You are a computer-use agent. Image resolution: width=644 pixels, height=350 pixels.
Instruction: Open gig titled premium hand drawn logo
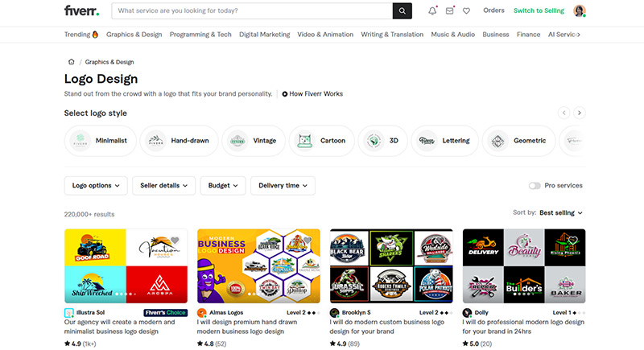(x=247, y=327)
